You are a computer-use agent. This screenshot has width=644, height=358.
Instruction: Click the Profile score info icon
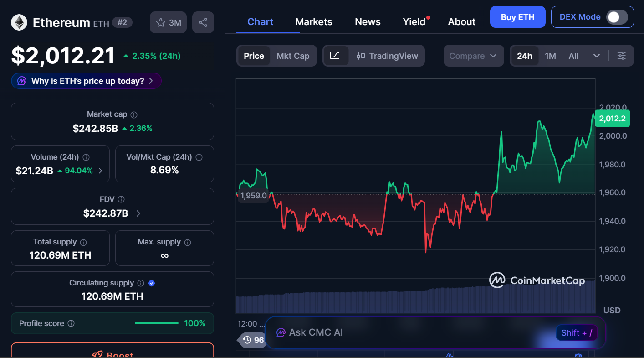(x=71, y=324)
